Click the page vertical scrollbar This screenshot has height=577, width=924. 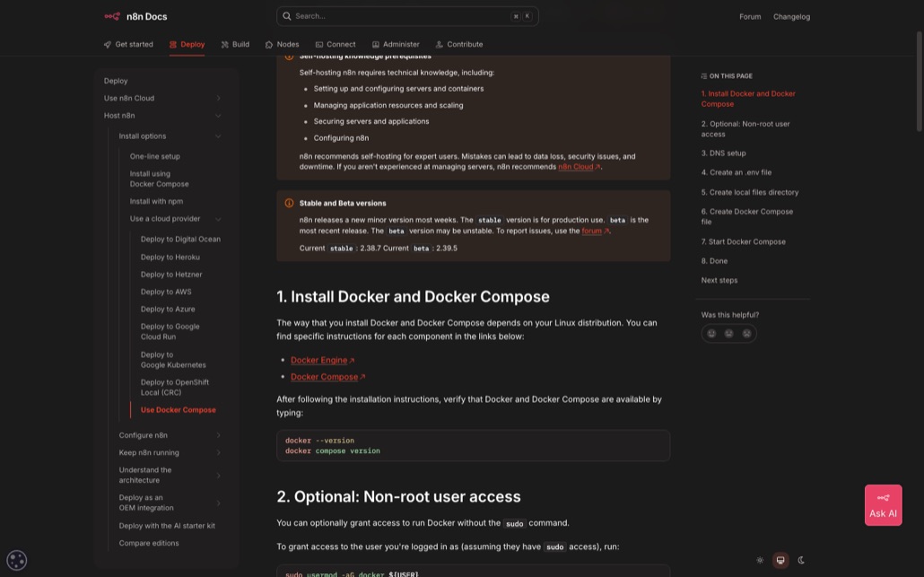[920, 82]
